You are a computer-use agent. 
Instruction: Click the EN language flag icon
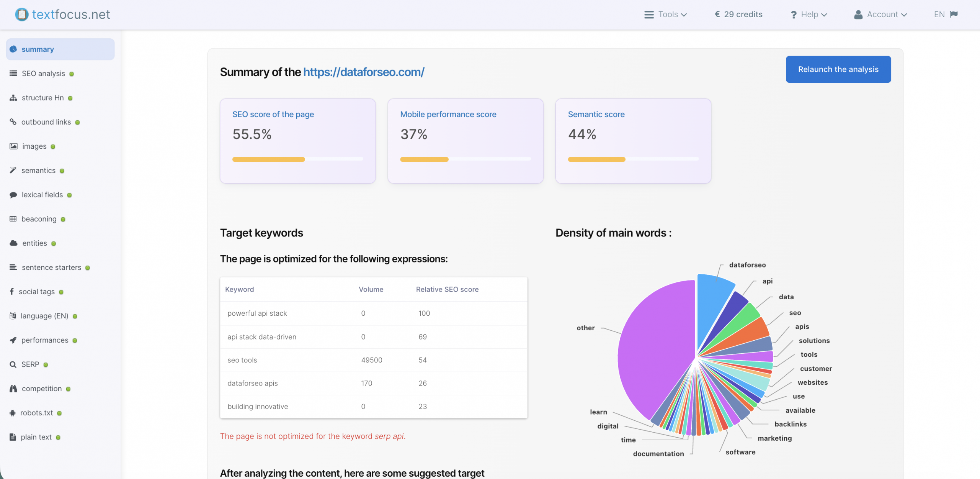coord(954,15)
